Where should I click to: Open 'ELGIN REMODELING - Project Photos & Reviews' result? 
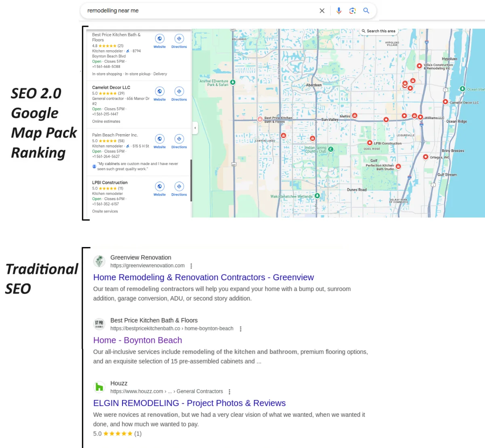(x=189, y=403)
